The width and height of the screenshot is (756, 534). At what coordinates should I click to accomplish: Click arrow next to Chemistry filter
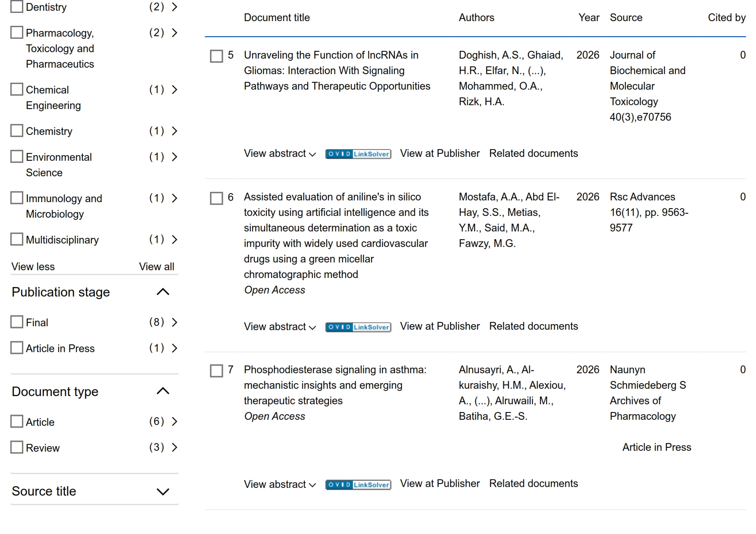pyautogui.click(x=175, y=131)
